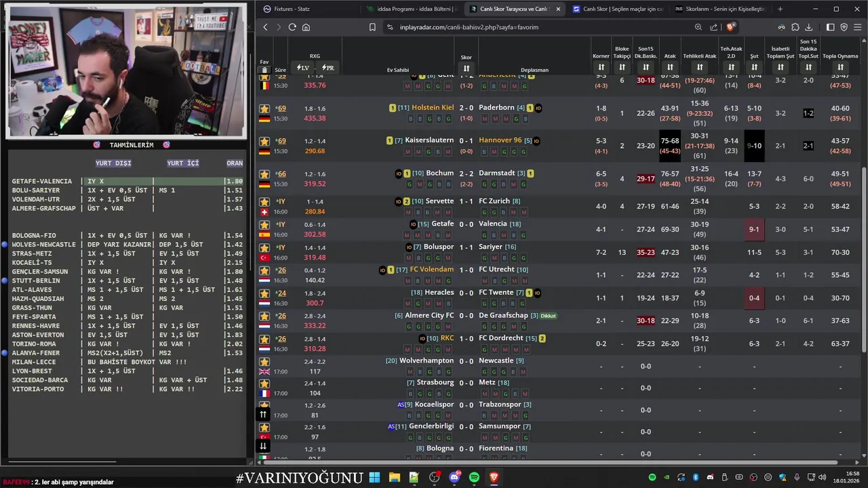Sort table by Korner column arrows
The height and width of the screenshot is (488, 868).
pos(601,67)
